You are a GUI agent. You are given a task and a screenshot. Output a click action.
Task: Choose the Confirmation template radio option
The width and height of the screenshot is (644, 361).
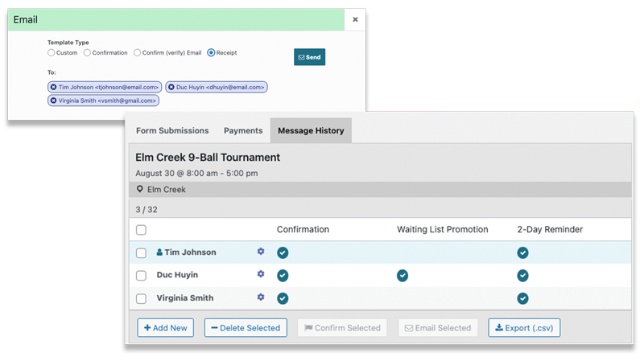point(87,53)
